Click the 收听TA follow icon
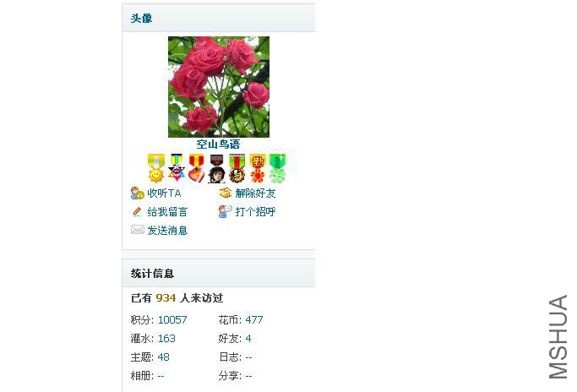 [x=137, y=193]
